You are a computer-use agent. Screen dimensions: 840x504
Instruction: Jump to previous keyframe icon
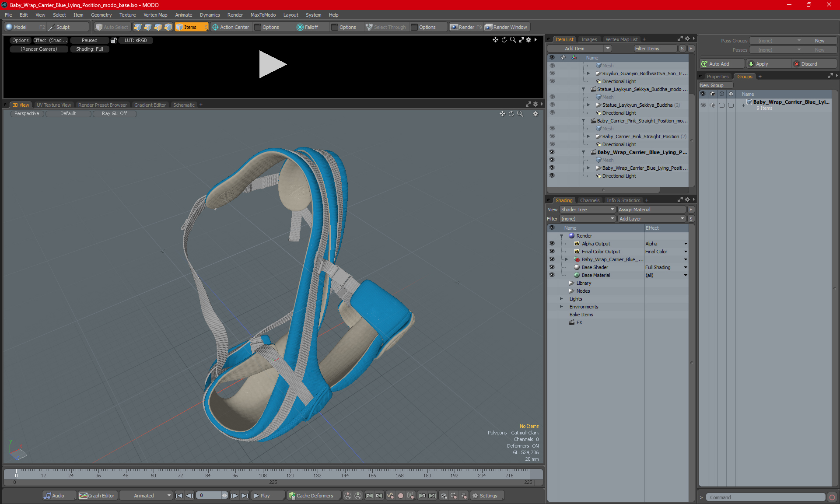(x=379, y=496)
